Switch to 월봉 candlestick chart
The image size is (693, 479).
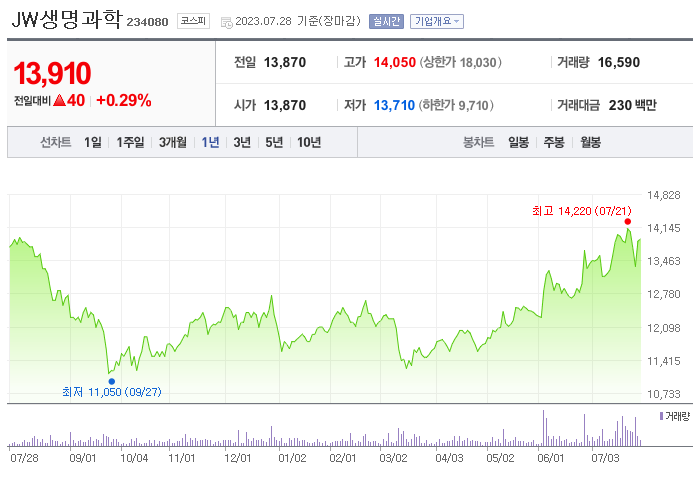pyautogui.click(x=590, y=142)
